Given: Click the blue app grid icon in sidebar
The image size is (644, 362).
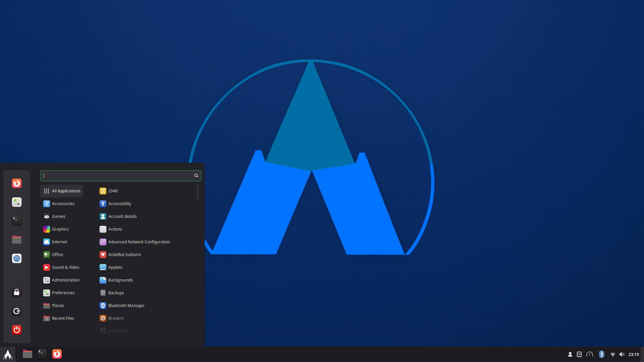Looking at the screenshot, I should point(16,258).
